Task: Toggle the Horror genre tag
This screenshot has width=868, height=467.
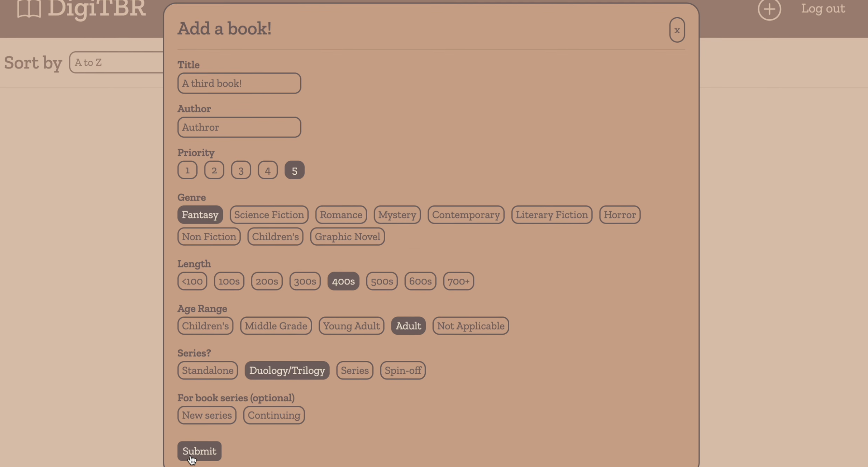Action: coord(619,215)
